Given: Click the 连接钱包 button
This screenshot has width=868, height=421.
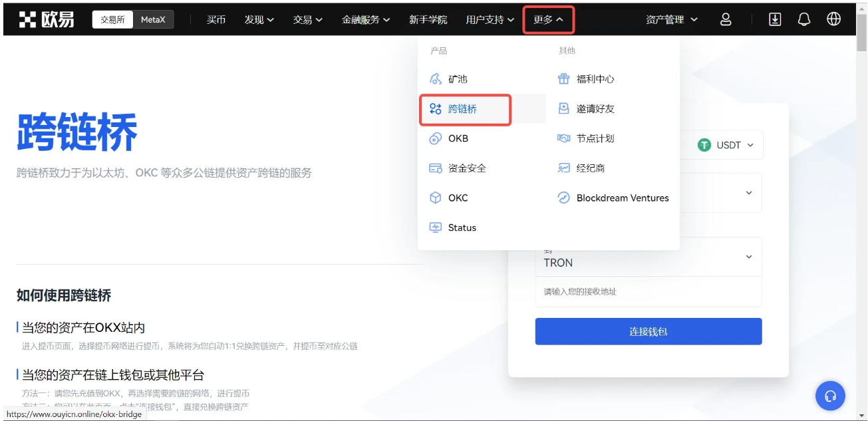Looking at the screenshot, I should click(649, 331).
